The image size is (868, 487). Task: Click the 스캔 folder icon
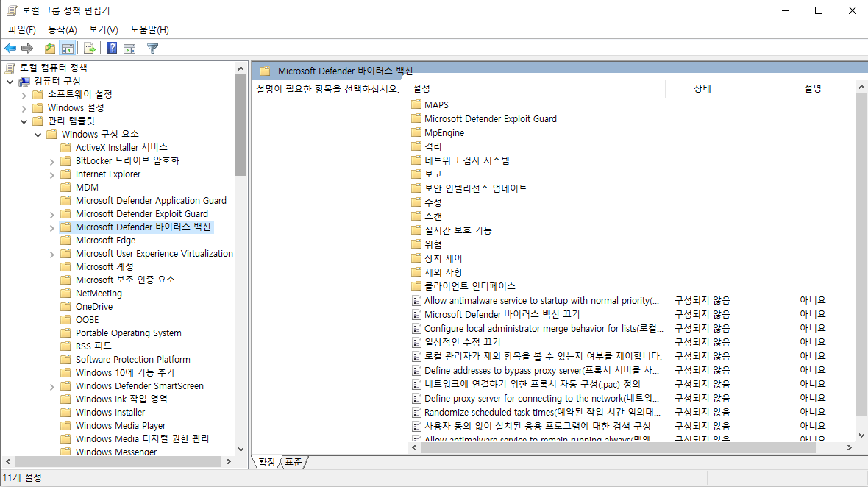pos(416,216)
